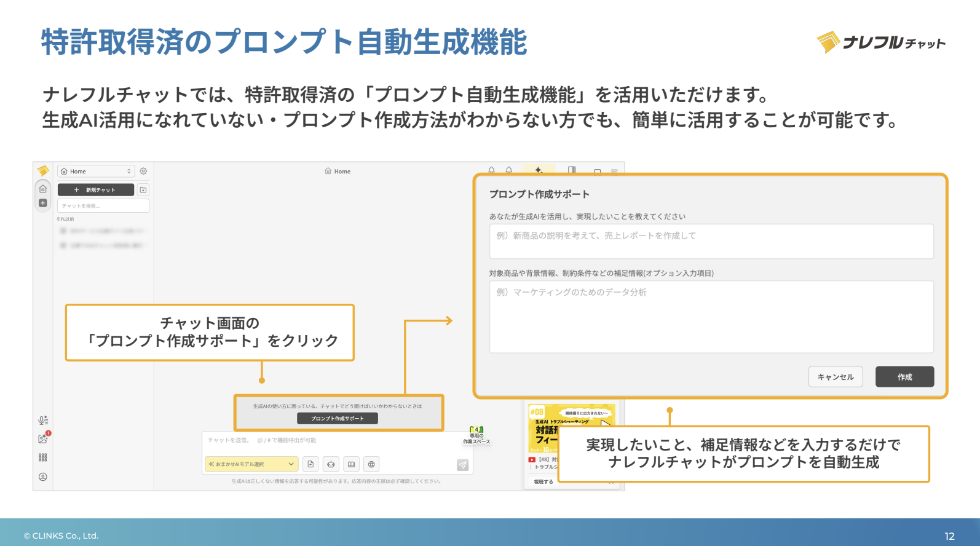The height and width of the screenshot is (546, 980).
Task: Click the プロンプト作成サポート button
Action: click(x=337, y=419)
